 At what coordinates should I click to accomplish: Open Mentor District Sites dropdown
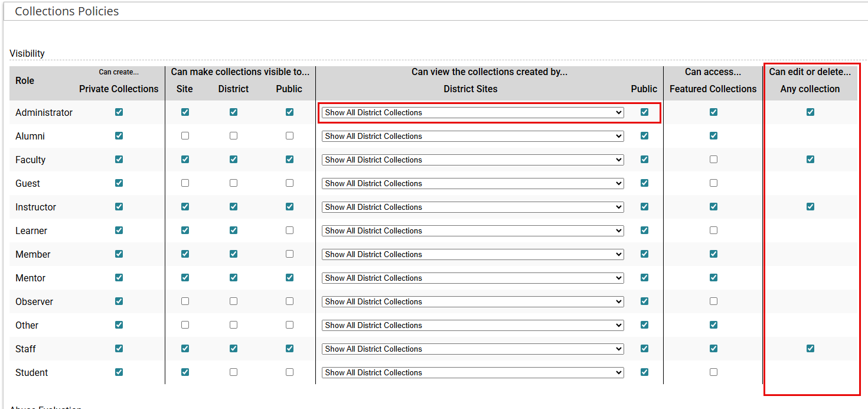point(473,278)
